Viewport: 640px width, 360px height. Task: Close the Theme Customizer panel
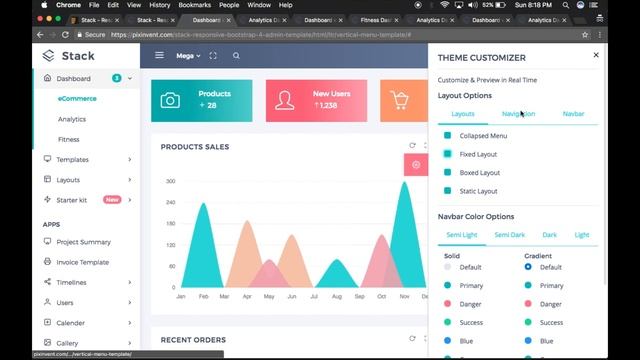coord(596,55)
